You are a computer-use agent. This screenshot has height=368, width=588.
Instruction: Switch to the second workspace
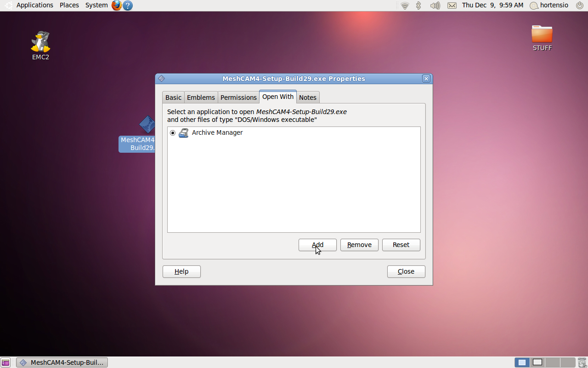coord(537,362)
